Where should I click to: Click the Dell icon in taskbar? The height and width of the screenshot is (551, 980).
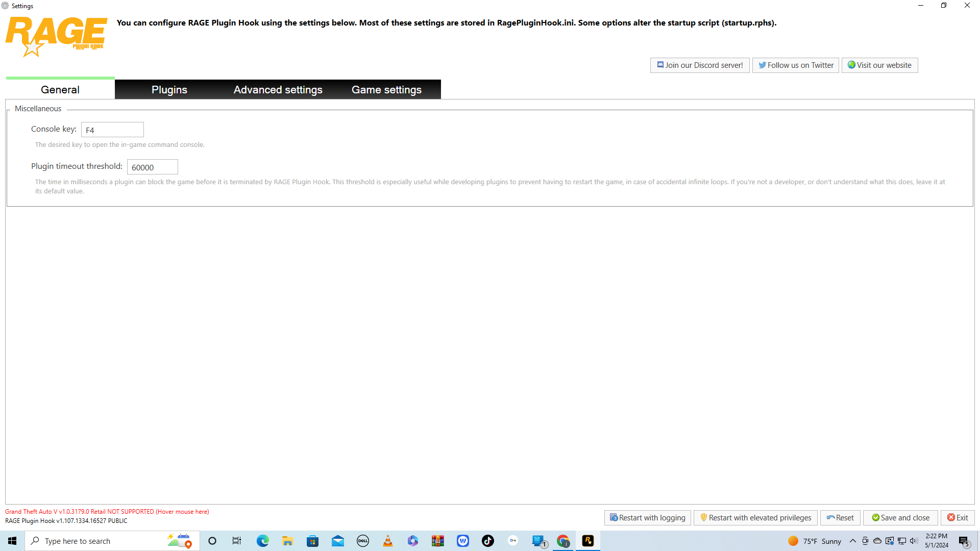point(363,541)
